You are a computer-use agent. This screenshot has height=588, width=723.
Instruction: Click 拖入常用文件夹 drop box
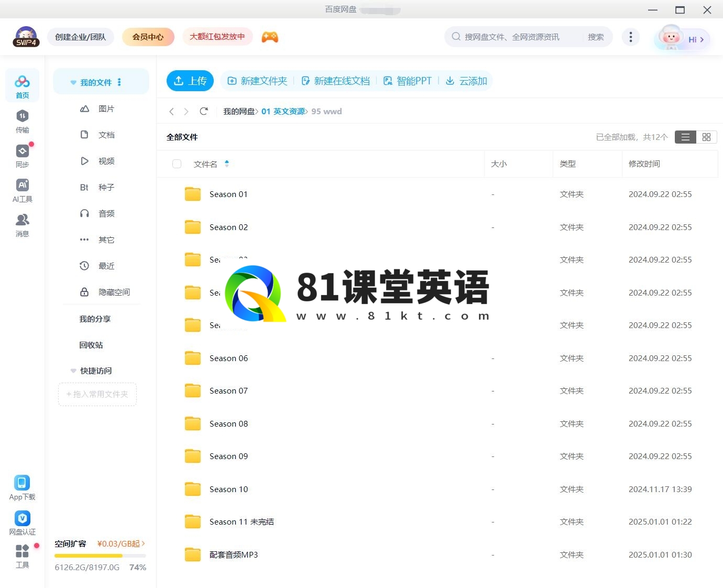[x=97, y=394]
